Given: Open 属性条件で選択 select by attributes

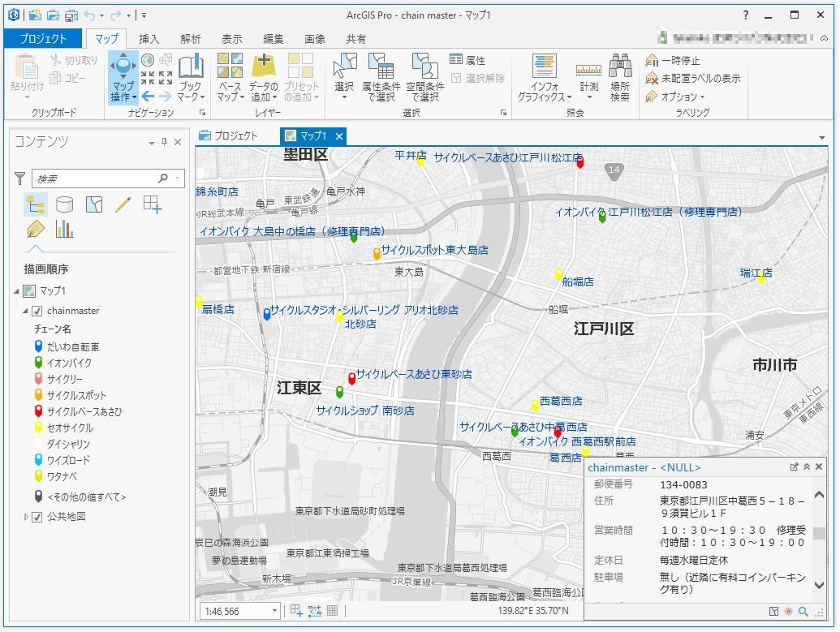Looking at the screenshot, I should [x=381, y=77].
